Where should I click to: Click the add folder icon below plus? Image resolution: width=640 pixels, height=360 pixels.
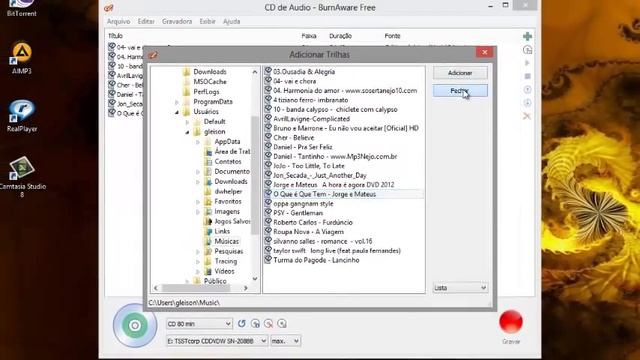tap(527, 50)
